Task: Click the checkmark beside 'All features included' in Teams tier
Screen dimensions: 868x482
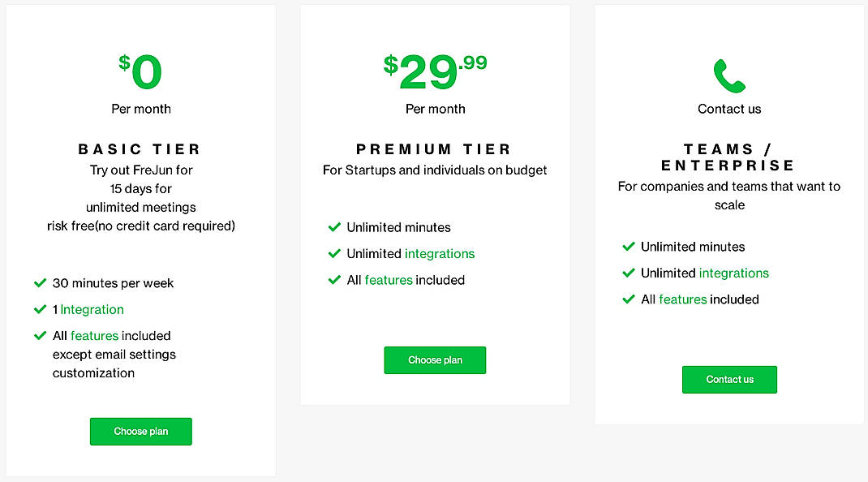Action: pos(629,299)
